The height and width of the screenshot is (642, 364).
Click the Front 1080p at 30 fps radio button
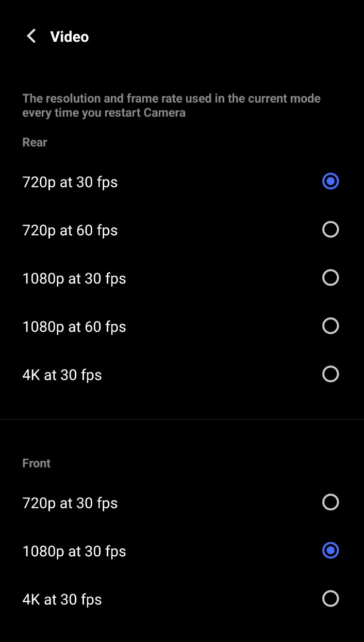point(330,551)
